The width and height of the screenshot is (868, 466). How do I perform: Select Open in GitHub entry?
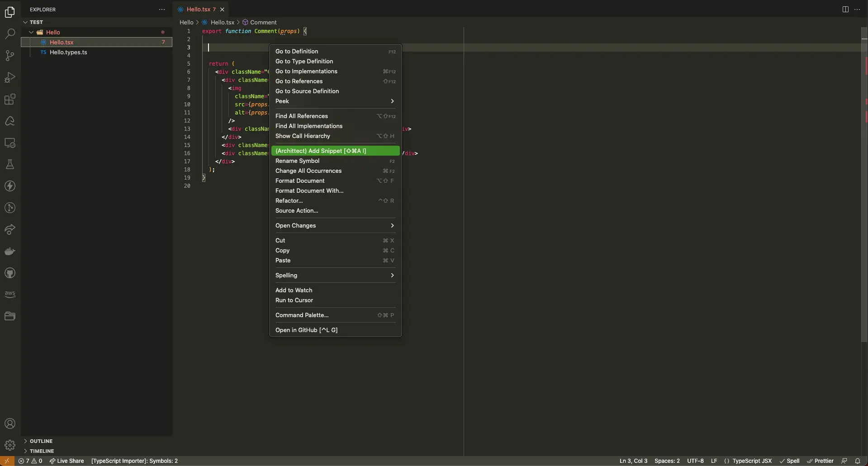pos(335,330)
